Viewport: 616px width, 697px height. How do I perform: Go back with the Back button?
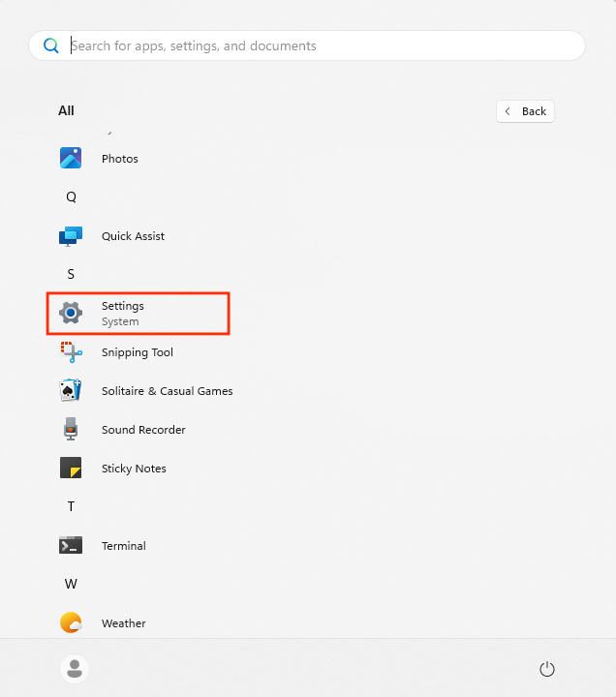point(525,111)
